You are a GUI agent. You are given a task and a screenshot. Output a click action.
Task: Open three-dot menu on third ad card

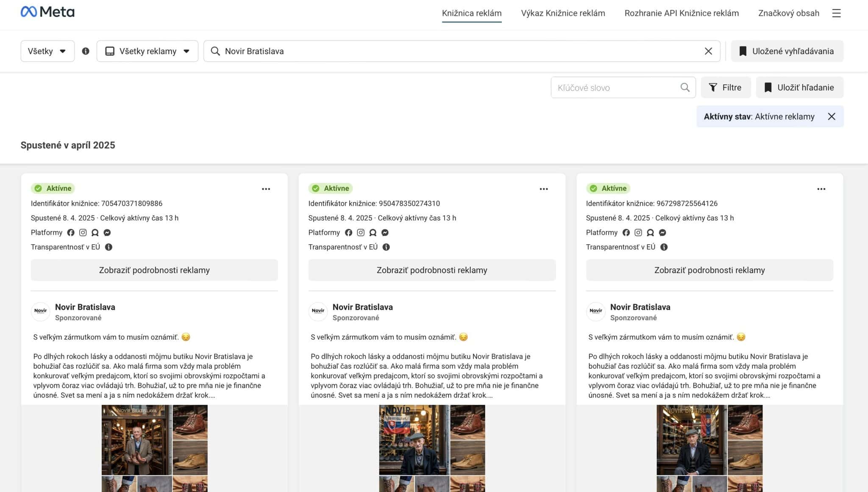point(821,189)
